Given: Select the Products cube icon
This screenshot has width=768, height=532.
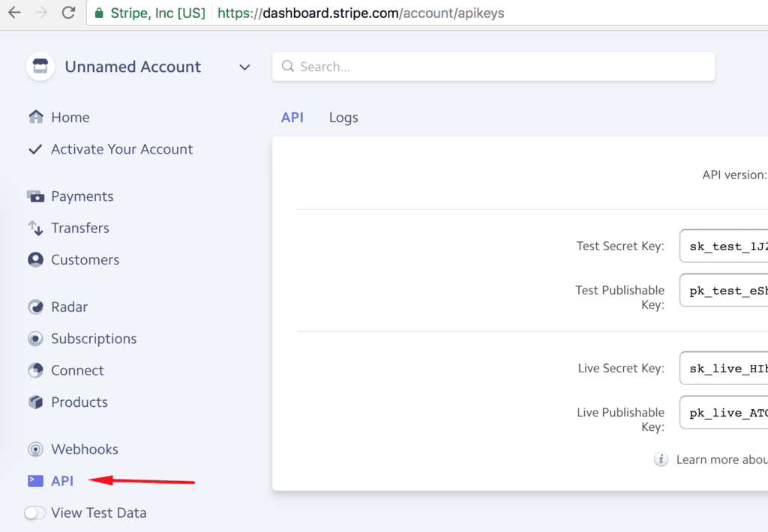Looking at the screenshot, I should (x=34, y=402).
